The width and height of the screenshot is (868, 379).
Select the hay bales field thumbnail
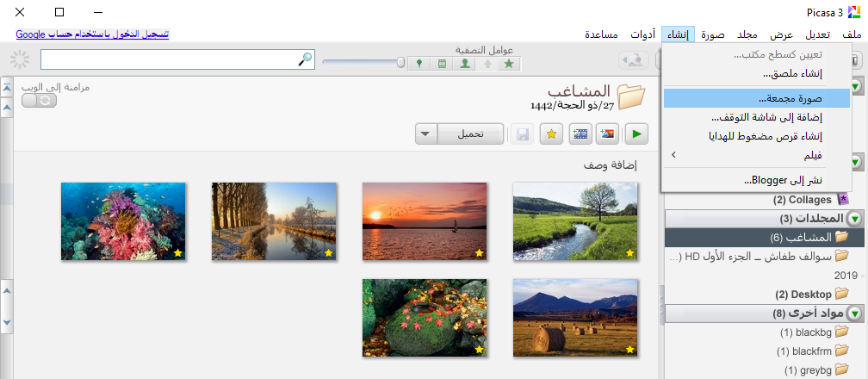coord(575,318)
